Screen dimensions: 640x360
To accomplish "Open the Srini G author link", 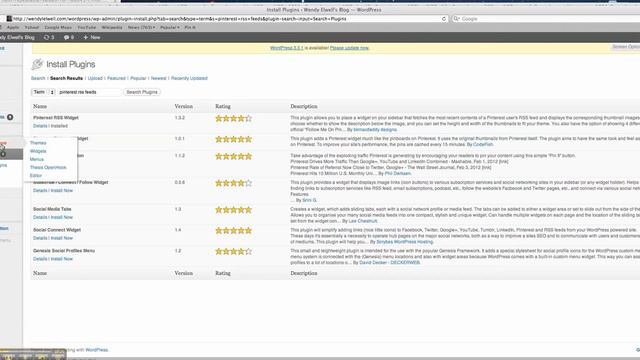I will pyautogui.click(x=309, y=200).
